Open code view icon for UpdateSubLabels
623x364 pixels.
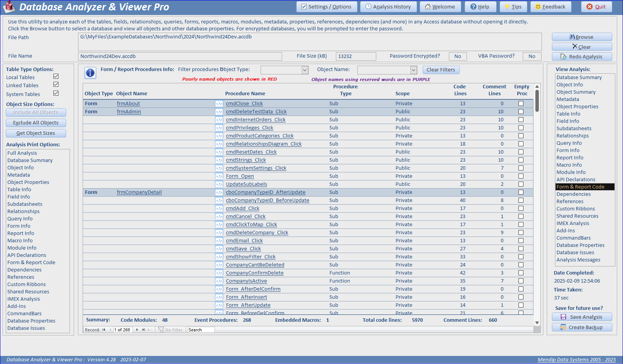[219, 184]
